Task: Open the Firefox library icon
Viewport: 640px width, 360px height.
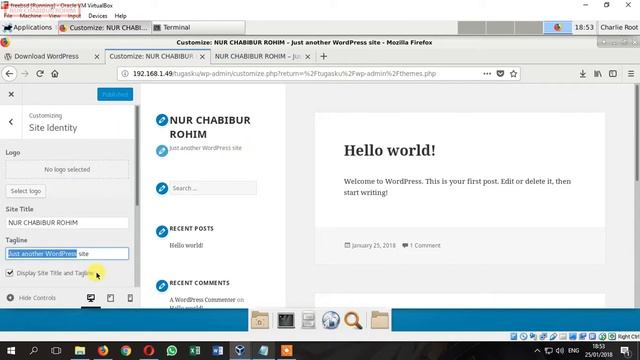Action: click(x=598, y=74)
